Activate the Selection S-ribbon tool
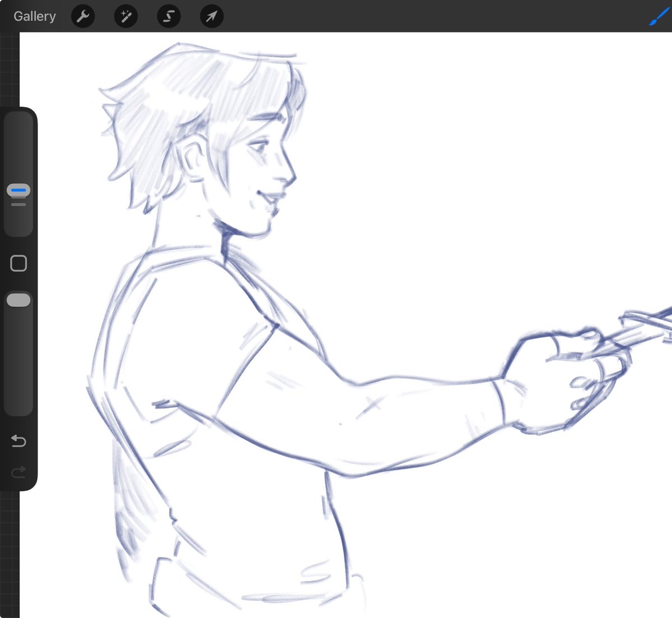 (169, 16)
